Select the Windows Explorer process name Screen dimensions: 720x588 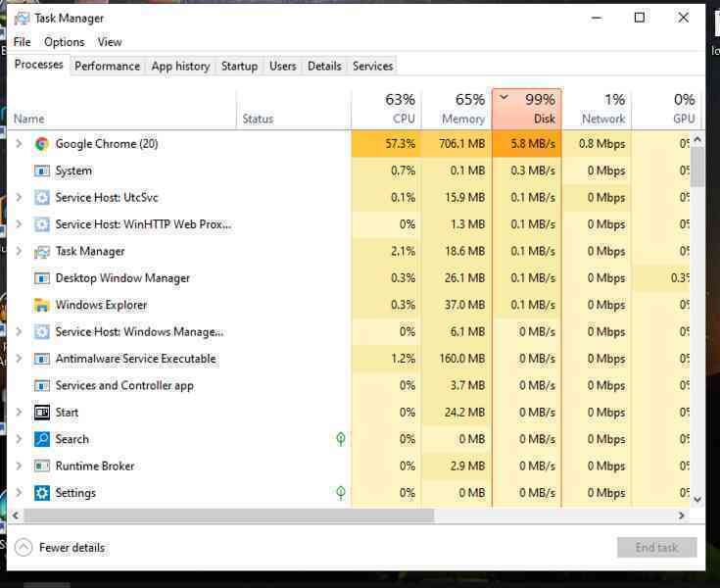pos(101,305)
